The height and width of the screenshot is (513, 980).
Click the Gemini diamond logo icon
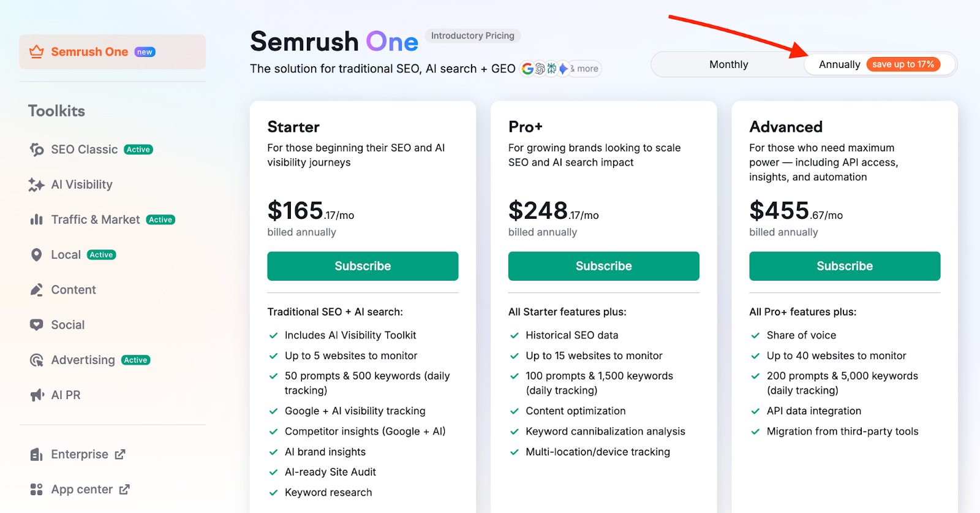coord(562,69)
